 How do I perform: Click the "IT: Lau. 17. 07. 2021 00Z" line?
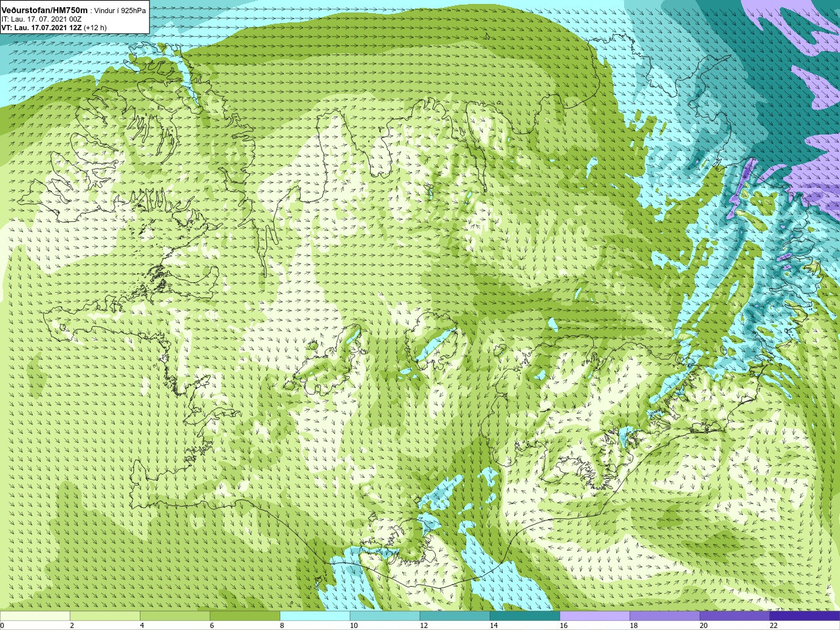[x=41, y=20]
